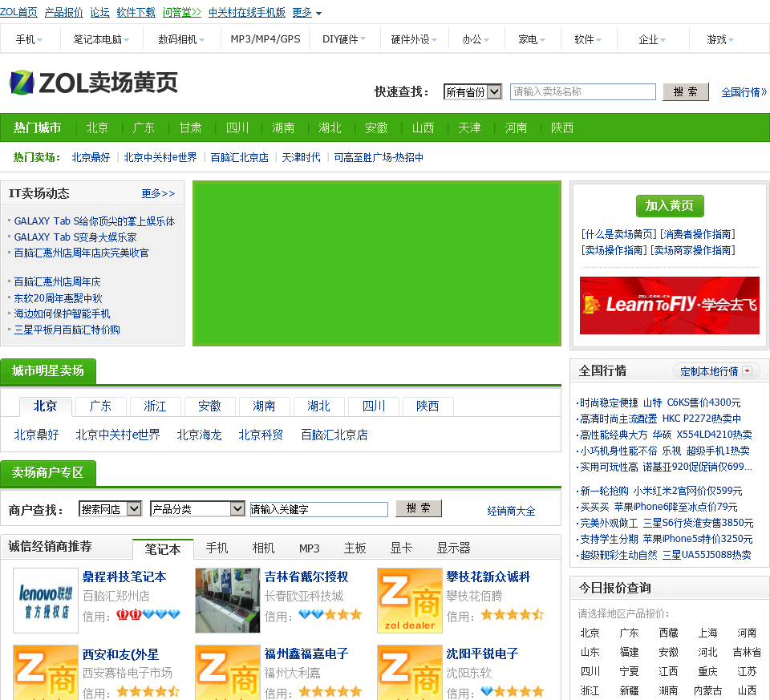Switch to the 浙江 tab in 城市明星卖场
This screenshot has height=700, width=770.
click(155, 407)
